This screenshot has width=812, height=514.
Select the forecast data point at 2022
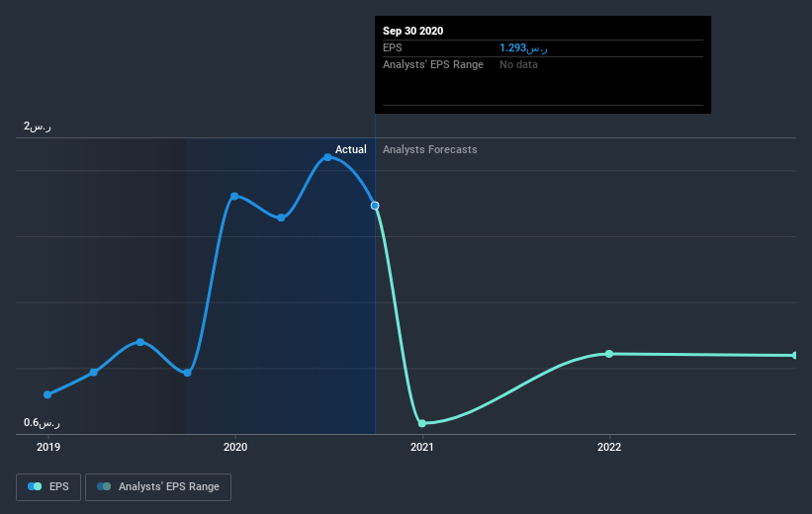pos(609,354)
